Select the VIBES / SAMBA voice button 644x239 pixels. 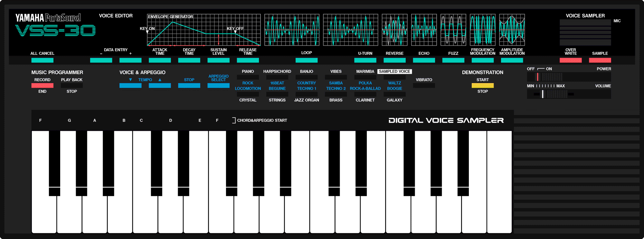click(x=336, y=77)
